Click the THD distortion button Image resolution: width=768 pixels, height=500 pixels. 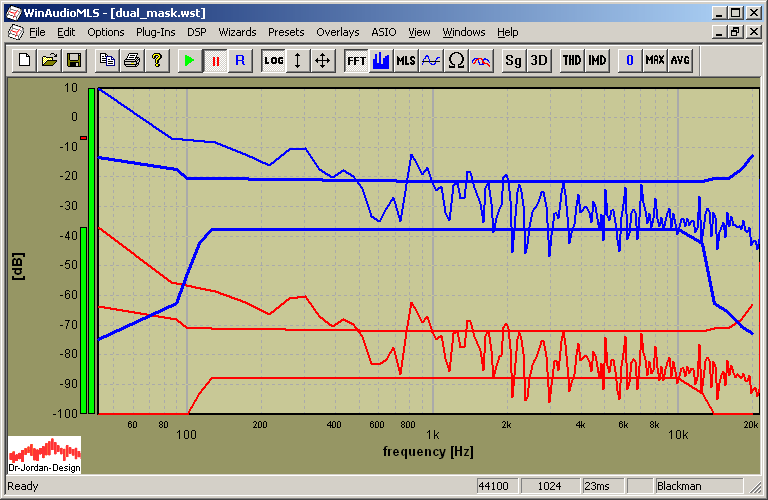pyautogui.click(x=572, y=60)
